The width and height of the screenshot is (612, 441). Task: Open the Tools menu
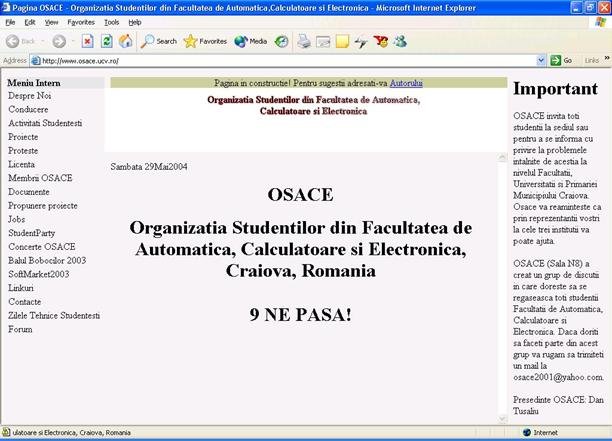click(111, 21)
